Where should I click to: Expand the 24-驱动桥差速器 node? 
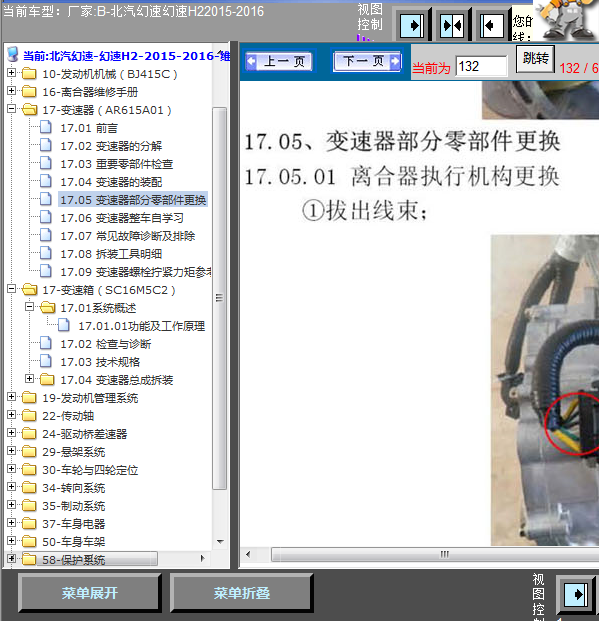pyautogui.click(x=11, y=432)
